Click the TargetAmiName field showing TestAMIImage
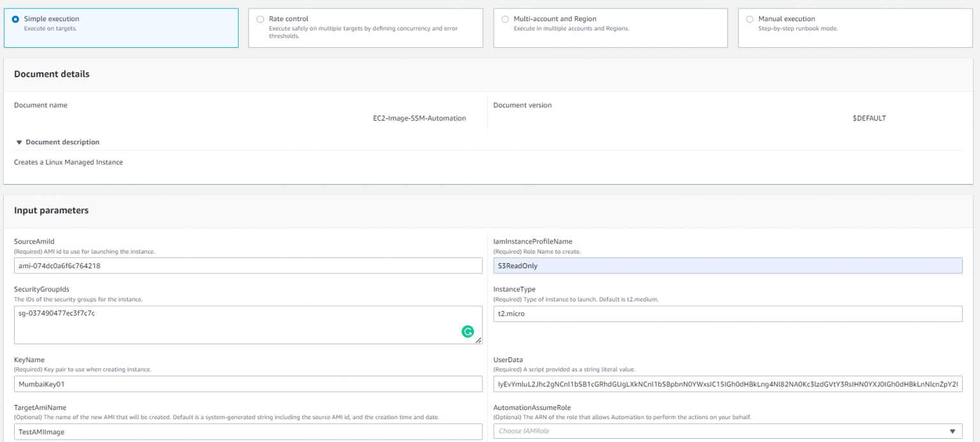The height and width of the screenshot is (442, 980). point(248,431)
